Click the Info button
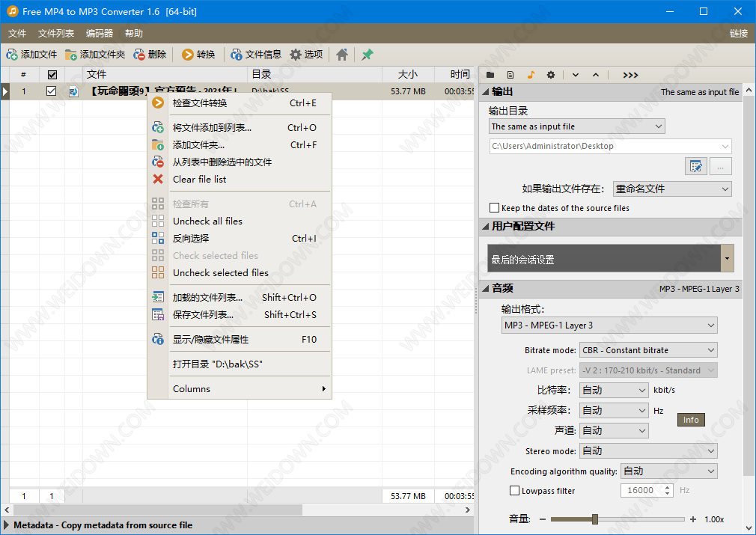This screenshot has height=535, width=756. pos(691,420)
